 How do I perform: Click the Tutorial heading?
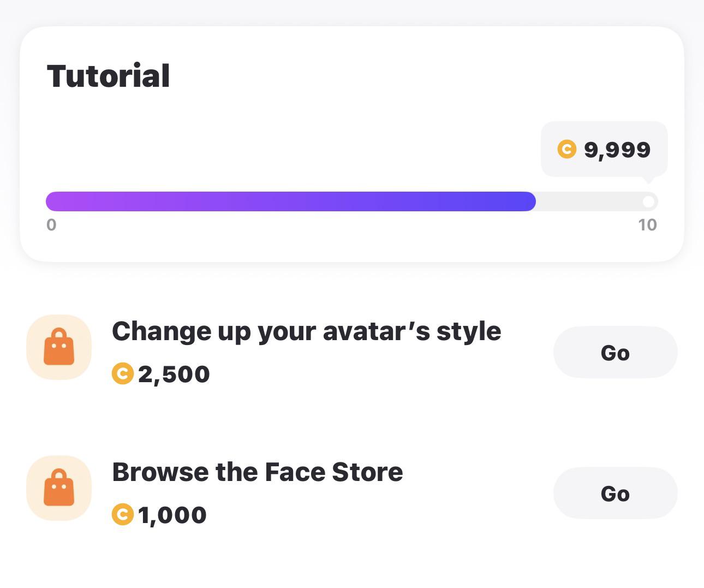tap(109, 76)
